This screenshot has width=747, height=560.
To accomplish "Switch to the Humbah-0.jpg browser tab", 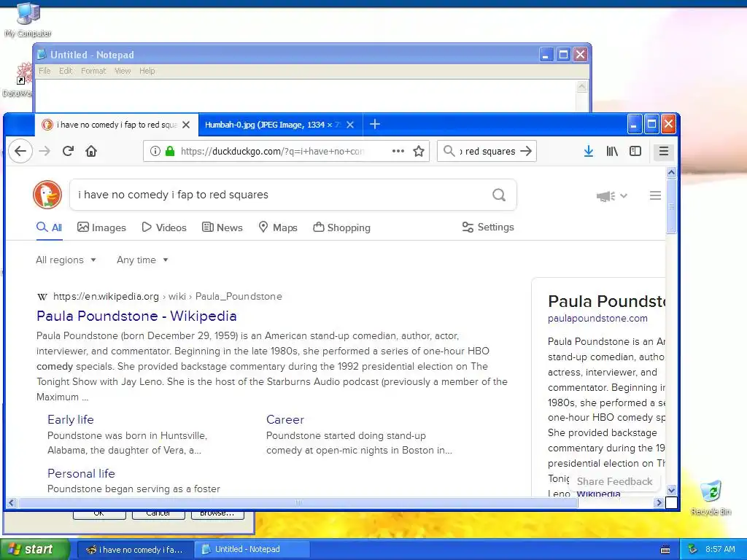I will (273, 125).
